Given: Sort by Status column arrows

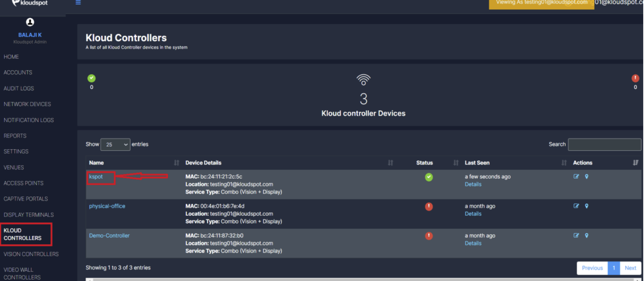Looking at the screenshot, I should pyautogui.click(x=456, y=163).
